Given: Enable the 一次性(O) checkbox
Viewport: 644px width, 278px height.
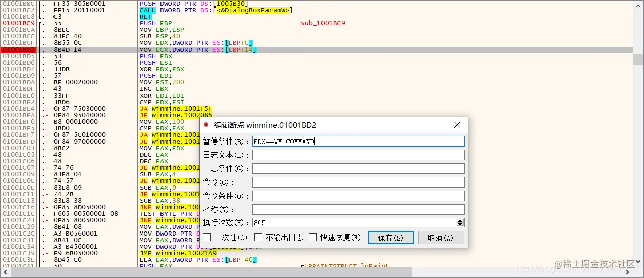Looking at the screenshot, I should click(x=207, y=237).
